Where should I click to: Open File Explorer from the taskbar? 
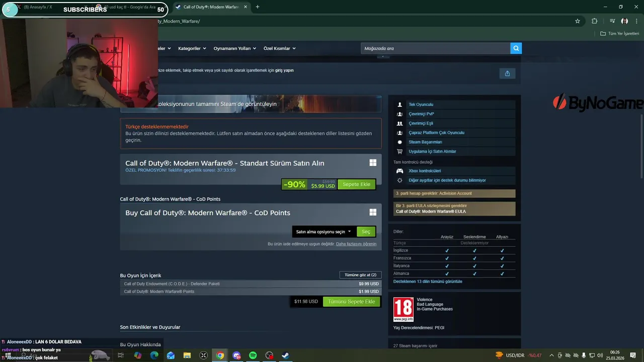point(187,355)
